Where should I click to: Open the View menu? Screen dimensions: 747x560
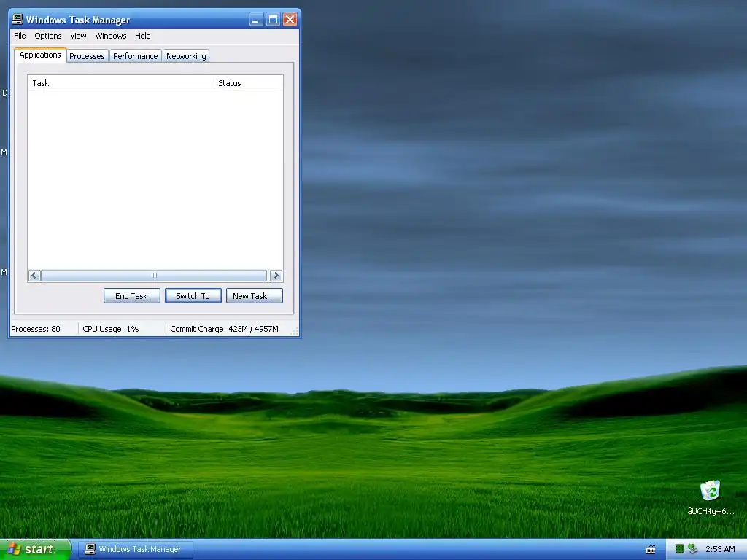pos(78,36)
